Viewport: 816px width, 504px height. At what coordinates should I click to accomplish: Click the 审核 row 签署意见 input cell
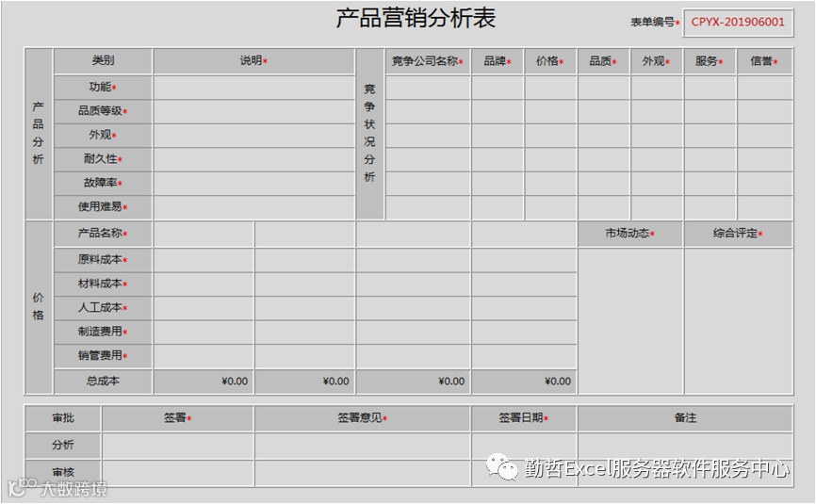tap(363, 473)
